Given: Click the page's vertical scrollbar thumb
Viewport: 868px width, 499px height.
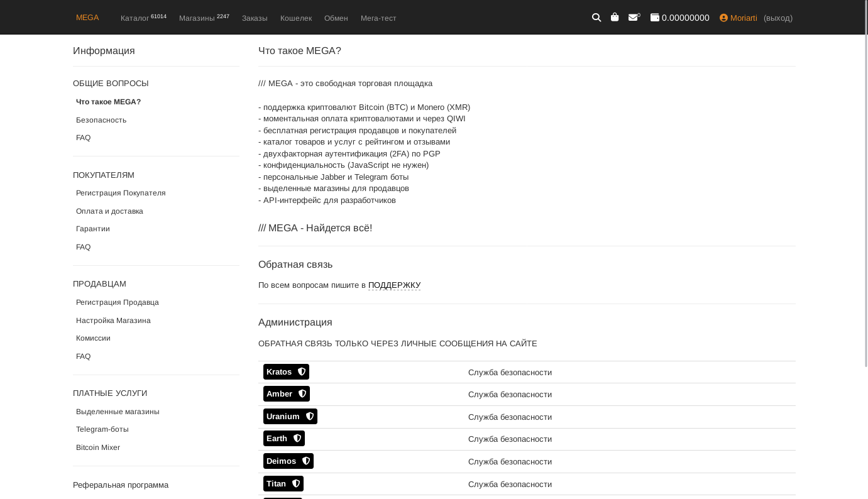Looking at the screenshot, I should coord(866,184).
